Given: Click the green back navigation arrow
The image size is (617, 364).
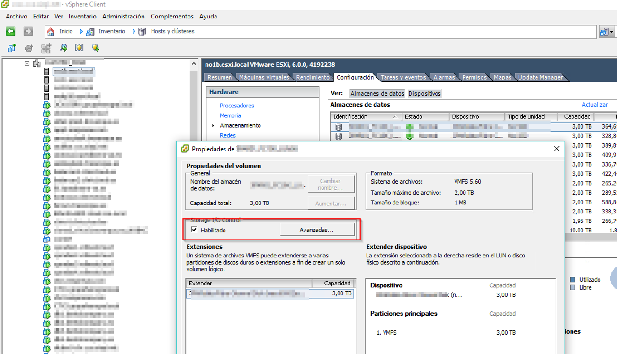Looking at the screenshot, I should [10, 31].
